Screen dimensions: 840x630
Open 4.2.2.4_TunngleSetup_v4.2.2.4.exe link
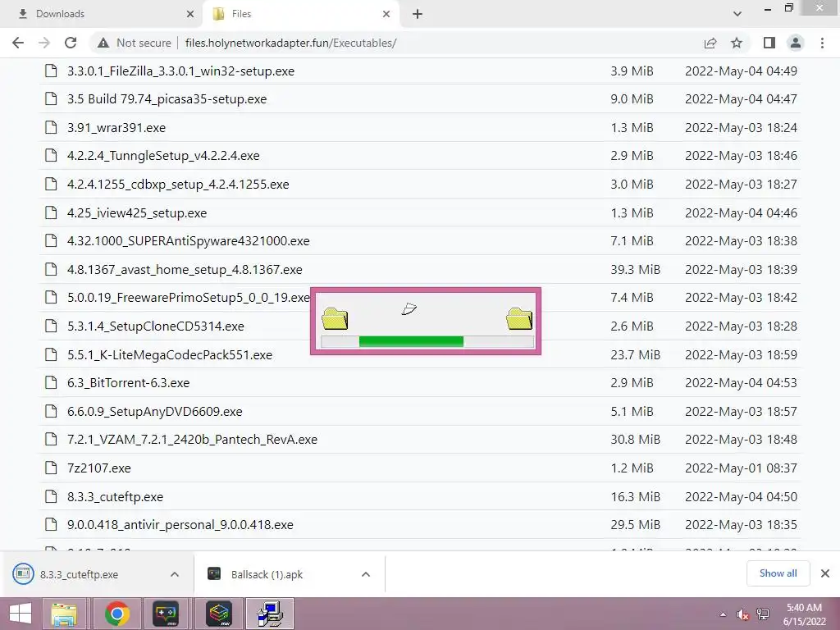163,156
